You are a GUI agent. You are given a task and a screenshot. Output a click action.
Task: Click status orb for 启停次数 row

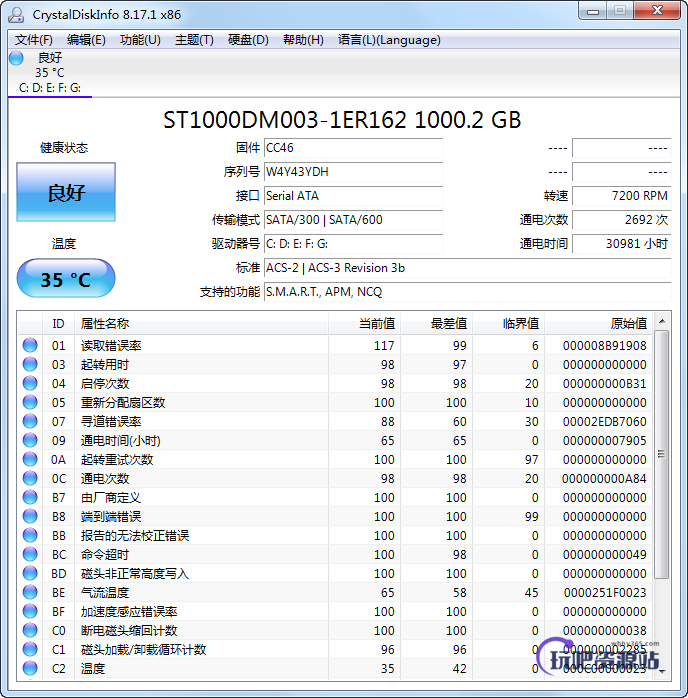pos(30,383)
